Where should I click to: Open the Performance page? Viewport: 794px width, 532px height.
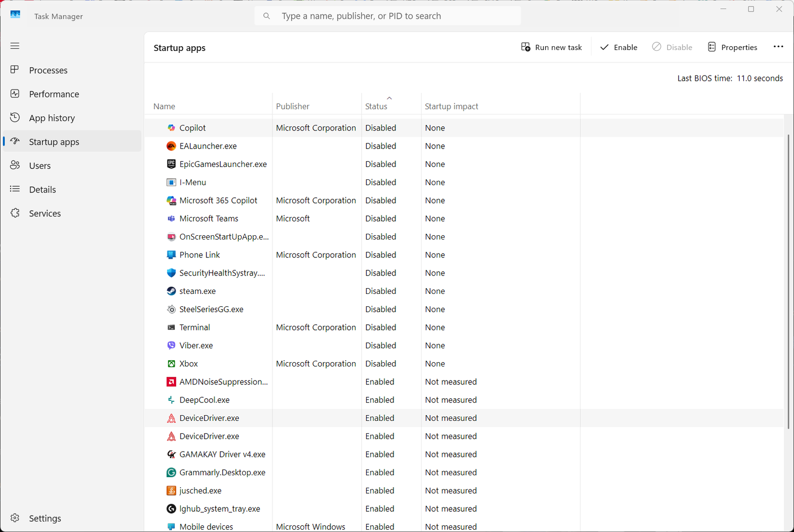coord(54,94)
